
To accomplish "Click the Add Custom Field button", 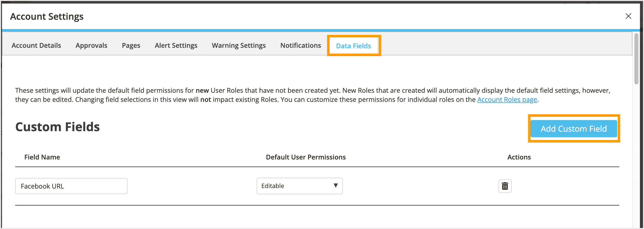I will (x=573, y=129).
